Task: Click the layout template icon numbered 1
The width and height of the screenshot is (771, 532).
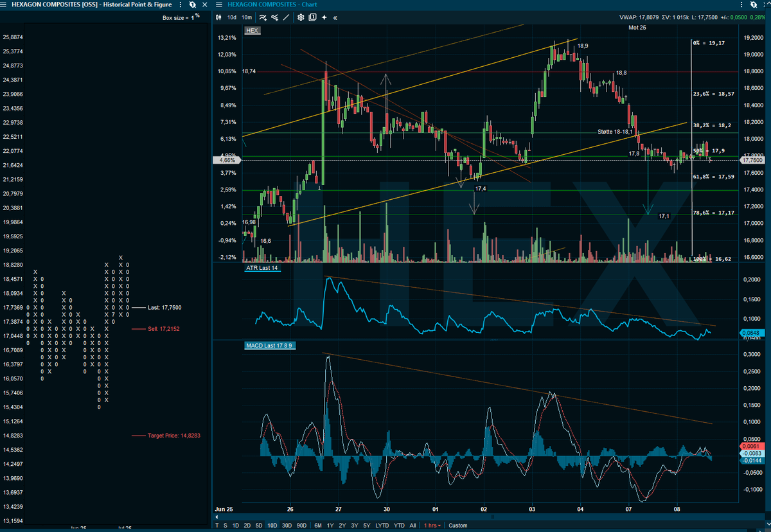Action: point(312,17)
